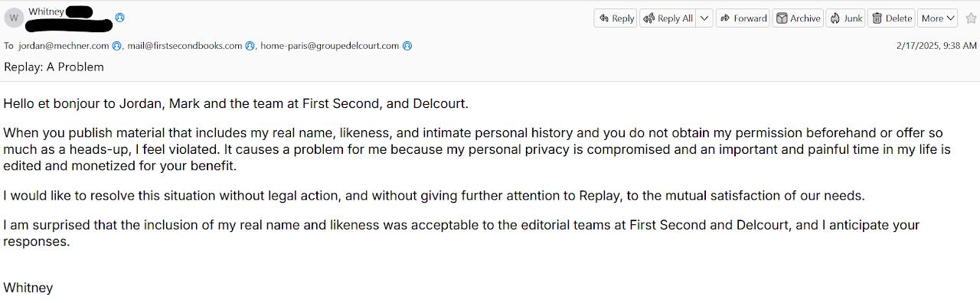This screenshot has width=980, height=303.
Task: Click the sender name Whitney
Action: coord(46,11)
